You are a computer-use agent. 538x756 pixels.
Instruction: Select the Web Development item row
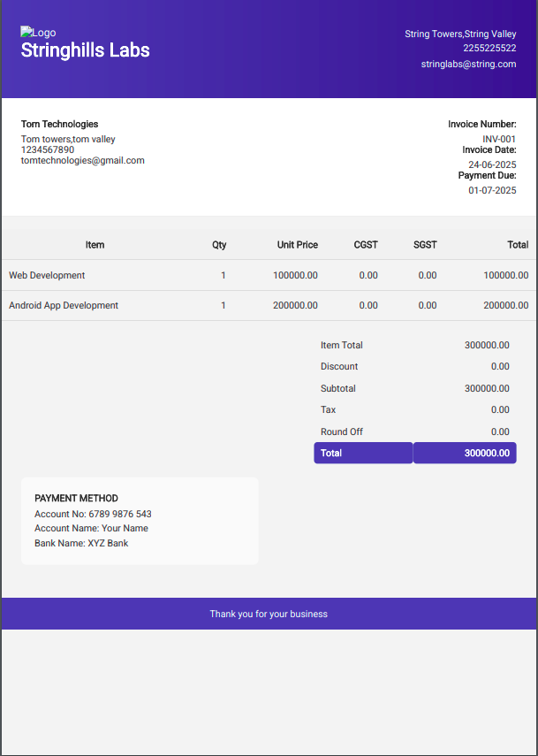pyautogui.click(x=47, y=276)
